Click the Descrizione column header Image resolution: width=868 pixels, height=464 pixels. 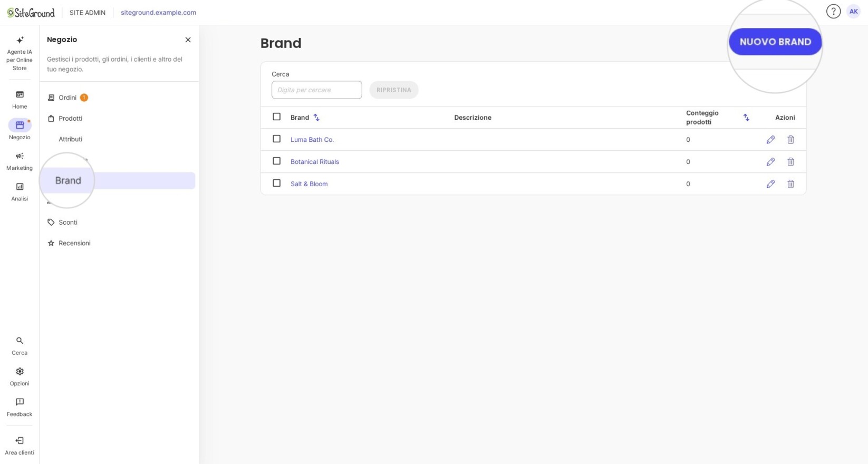(x=472, y=118)
